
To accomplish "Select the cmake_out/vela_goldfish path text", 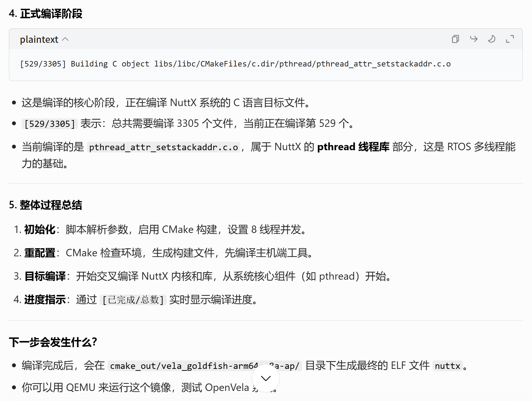I will [204, 366].
